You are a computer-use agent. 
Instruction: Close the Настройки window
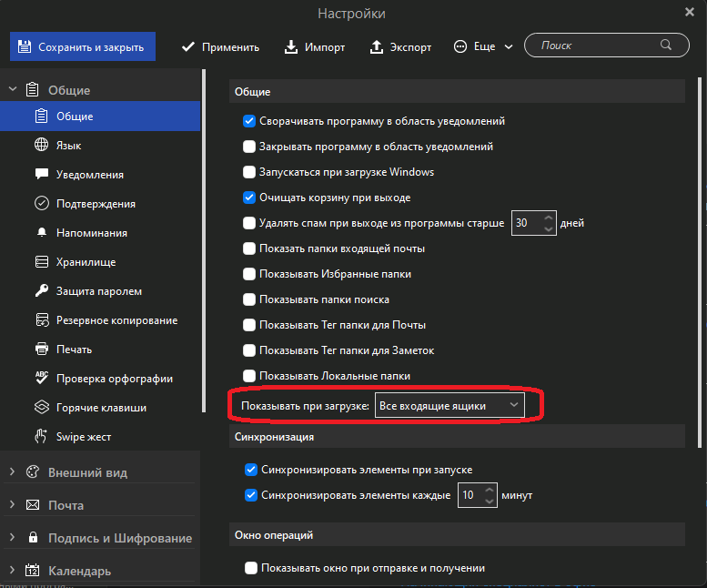pyautogui.click(x=690, y=12)
